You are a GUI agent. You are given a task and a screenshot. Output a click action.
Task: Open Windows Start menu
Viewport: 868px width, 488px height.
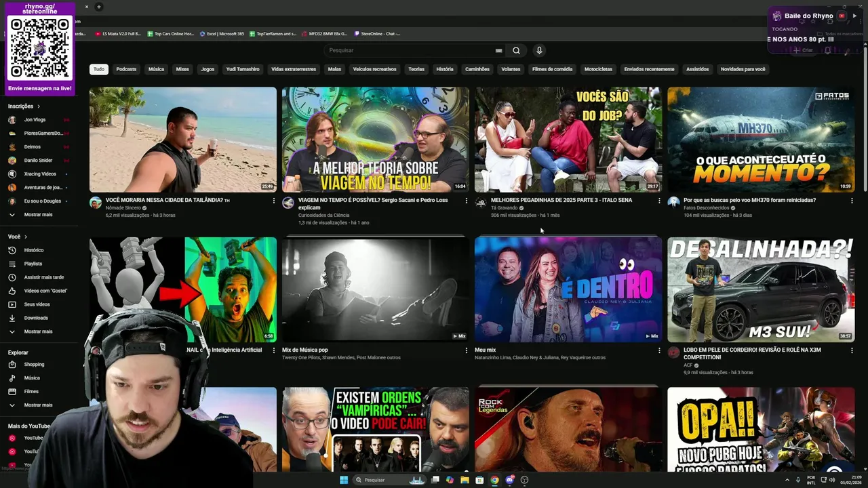coord(344,480)
